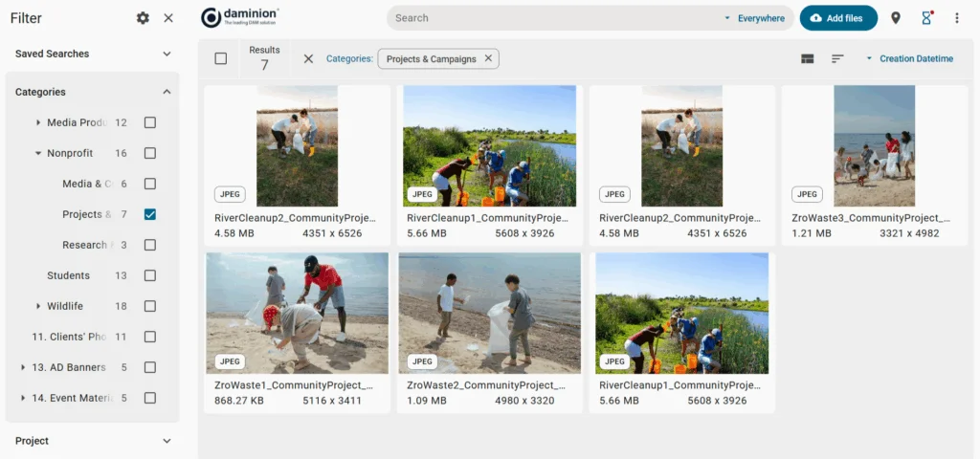980x459 pixels.
Task: Uncheck the Projects & Campaigns checkbox
Action: (x=150, y=215)
